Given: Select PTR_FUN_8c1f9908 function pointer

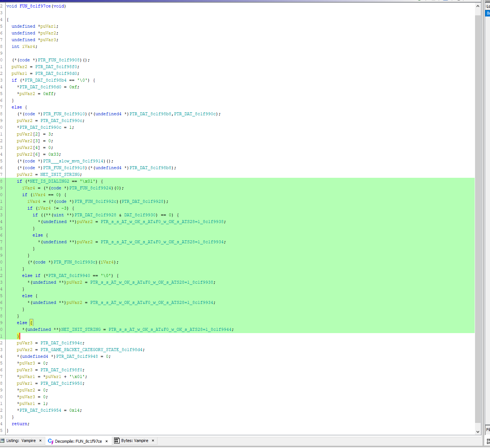Looking at the screenshot, I should click(59, 60).
